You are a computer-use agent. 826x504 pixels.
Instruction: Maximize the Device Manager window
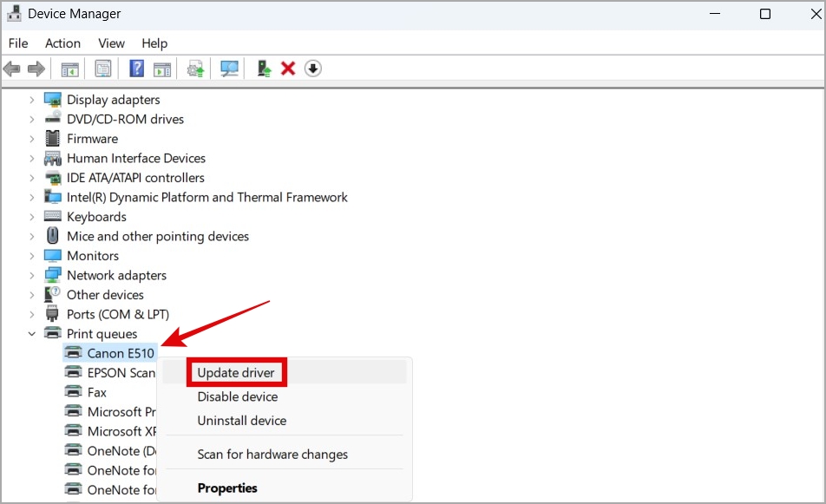click(765, 14)
